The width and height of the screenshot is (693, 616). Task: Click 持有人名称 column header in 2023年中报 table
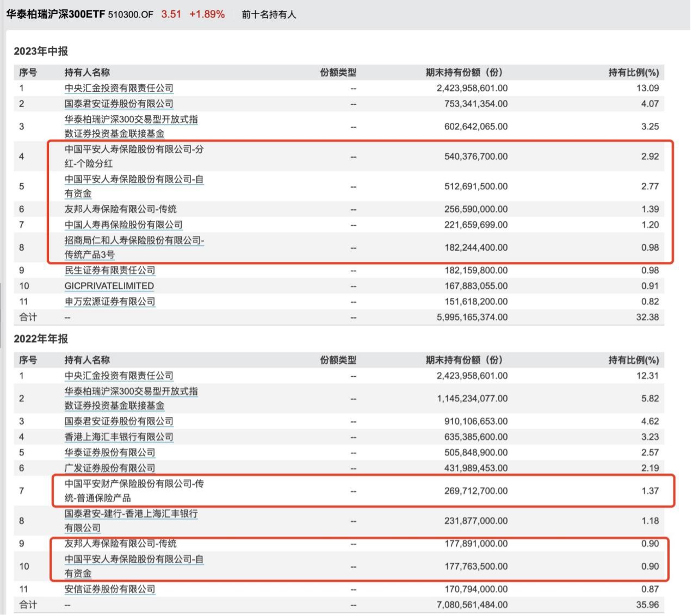[87, 73]
